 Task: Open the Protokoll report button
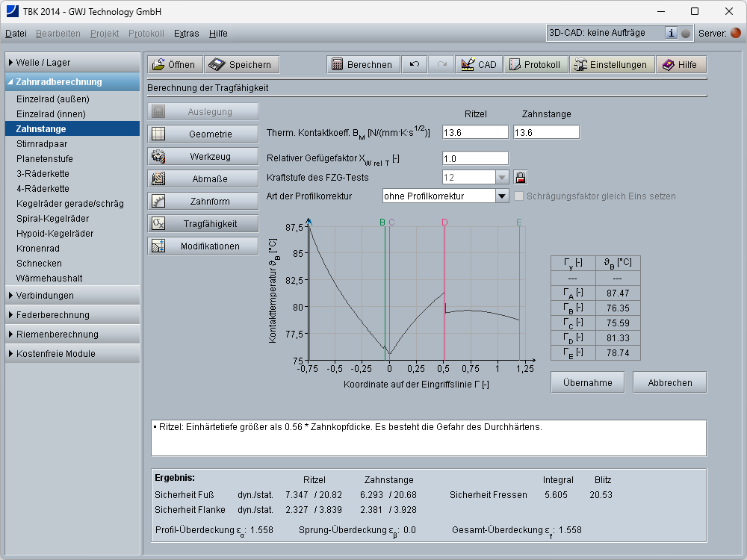point(535,65)
